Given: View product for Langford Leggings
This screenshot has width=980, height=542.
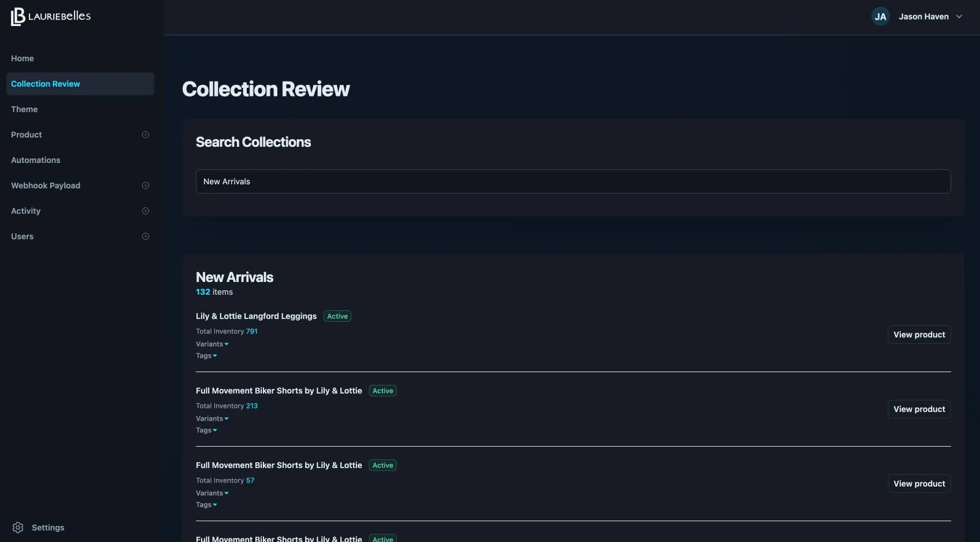Looking at the screenshot, I should click(x=919, y=335).
